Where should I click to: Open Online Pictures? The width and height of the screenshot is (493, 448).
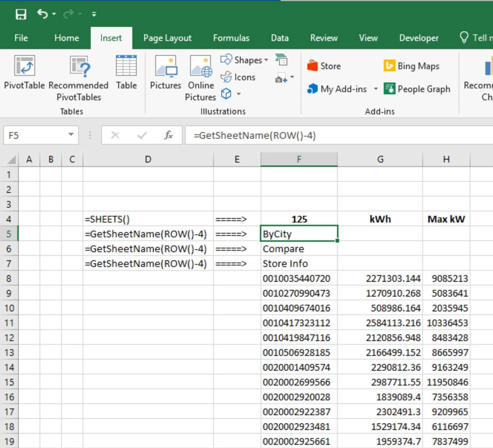(200, 78)
